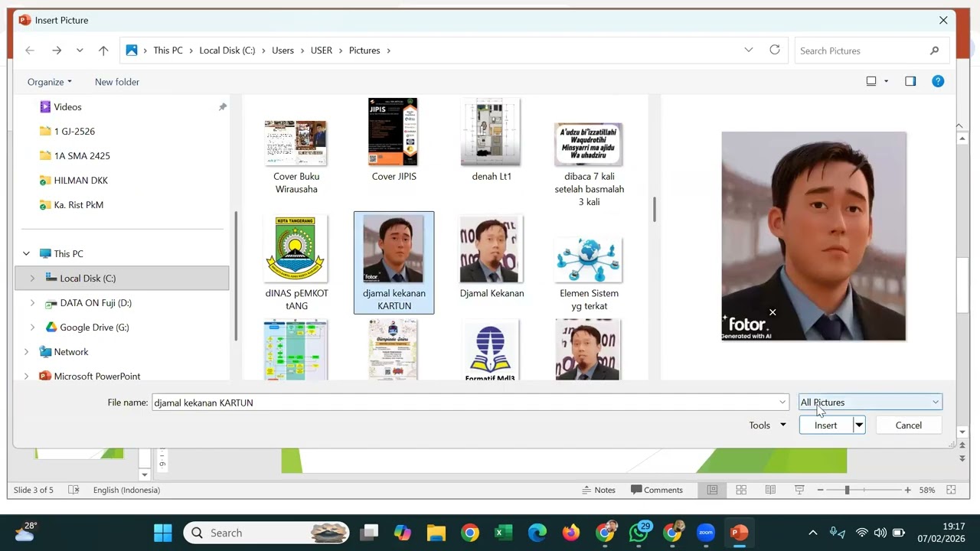Select Users in breadcrumb path
980x551 pixels.
[283, 51]
